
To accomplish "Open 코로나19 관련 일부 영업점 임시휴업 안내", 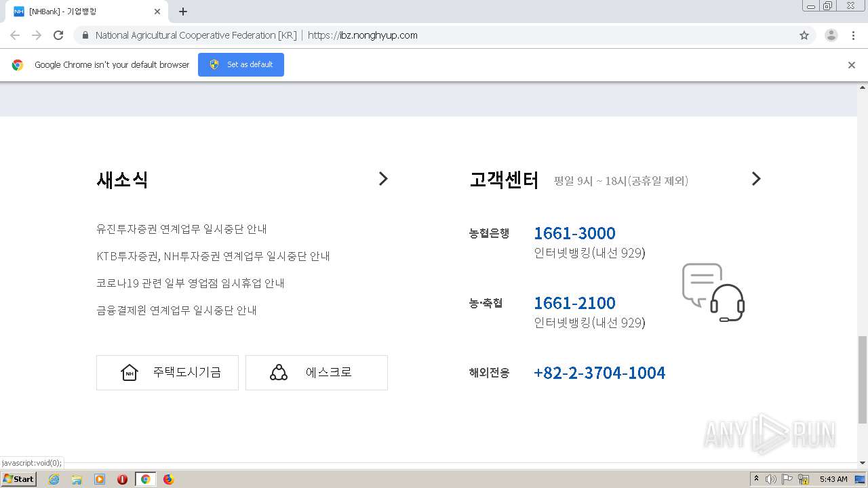I will [x=191, y=283].
